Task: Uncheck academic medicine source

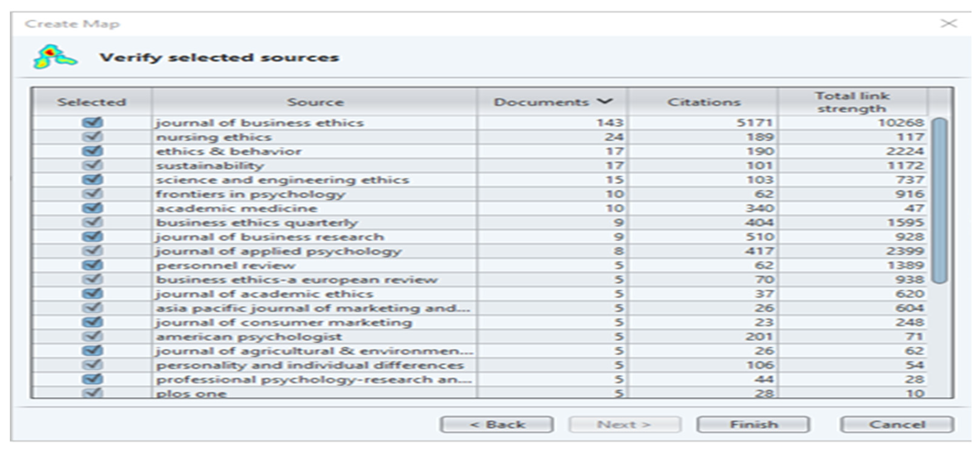Action: click(x=92, y=208)
